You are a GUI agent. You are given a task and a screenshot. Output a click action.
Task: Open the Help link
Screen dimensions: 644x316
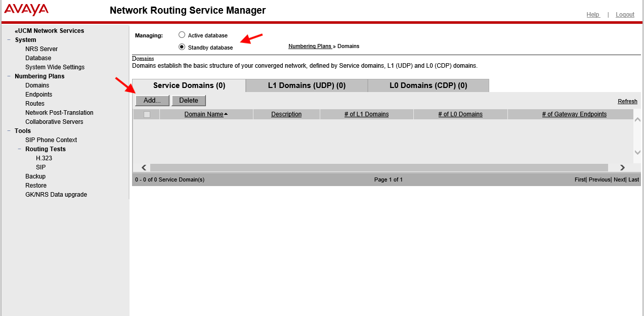[x=593, y=15]
